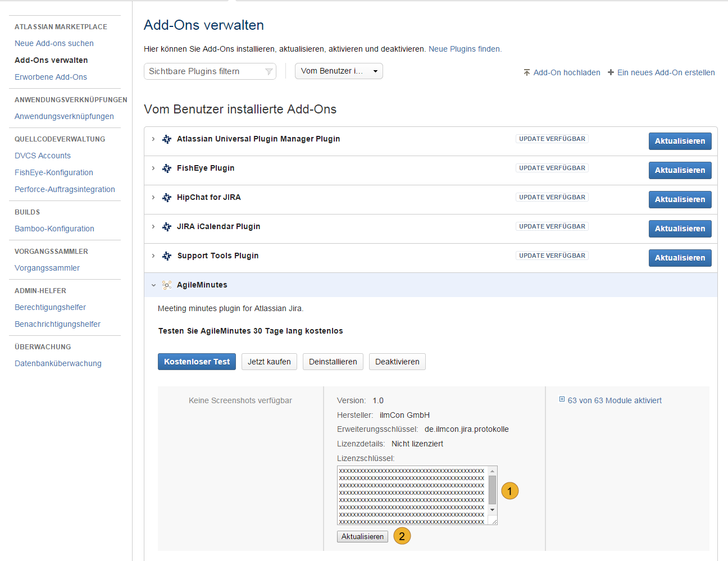Expand the HipChat for JIRA row chevron

tap(153, 197)
